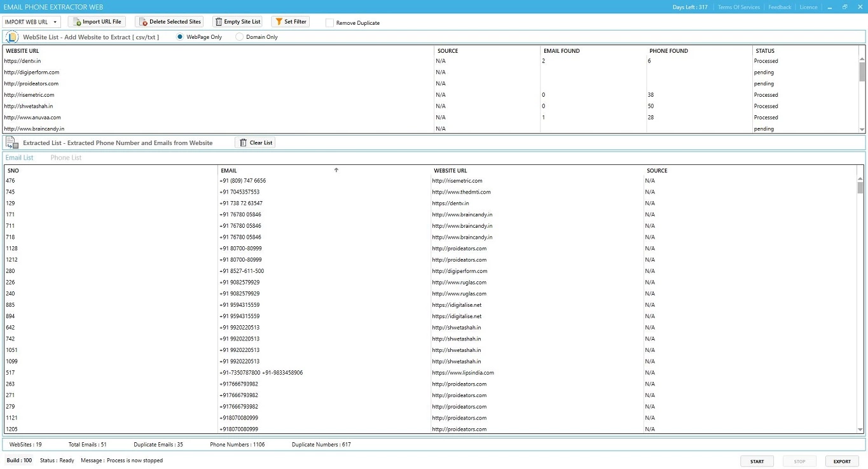The height and width of the screenshot is (469, 868).
Task: Click the WebSite List document icon
Action: tap(12, 37)
